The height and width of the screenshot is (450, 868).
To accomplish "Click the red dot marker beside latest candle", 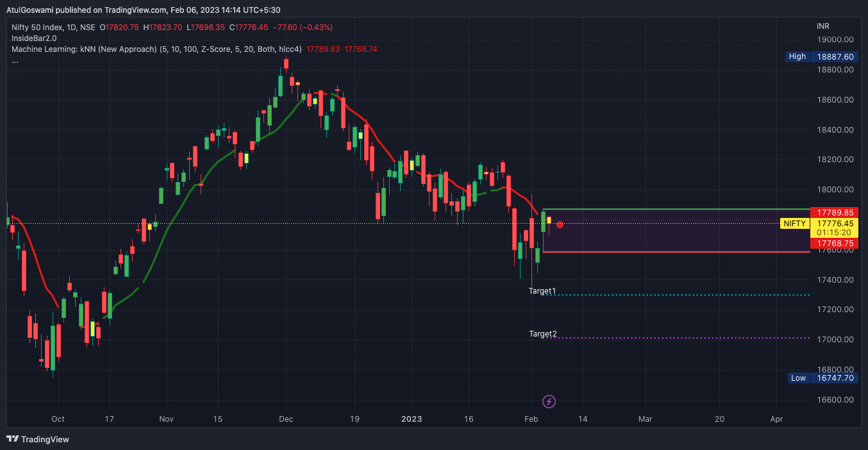I will pos(560,224).
